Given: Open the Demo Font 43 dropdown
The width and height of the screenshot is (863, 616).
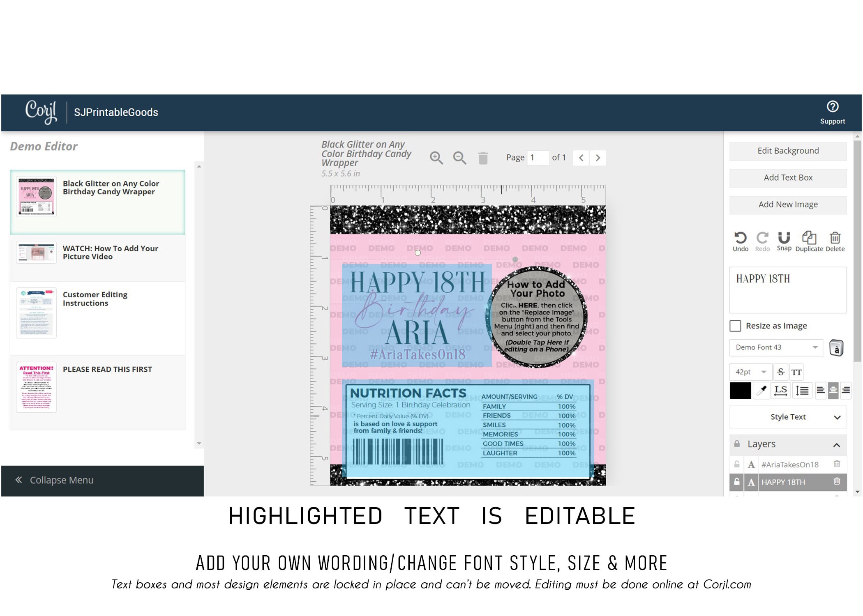Looking at the screenshot, I should (x=776, y=347).
